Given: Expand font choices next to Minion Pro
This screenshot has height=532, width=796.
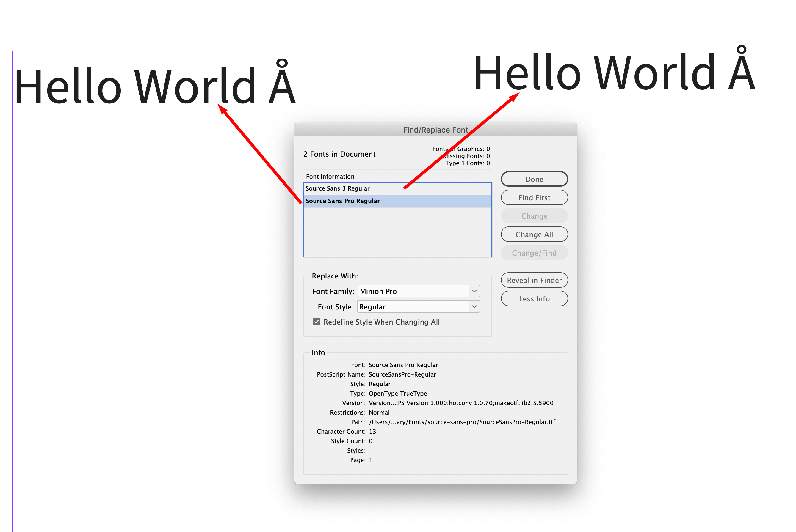Looking at the screenshot, I should (474, 291).
